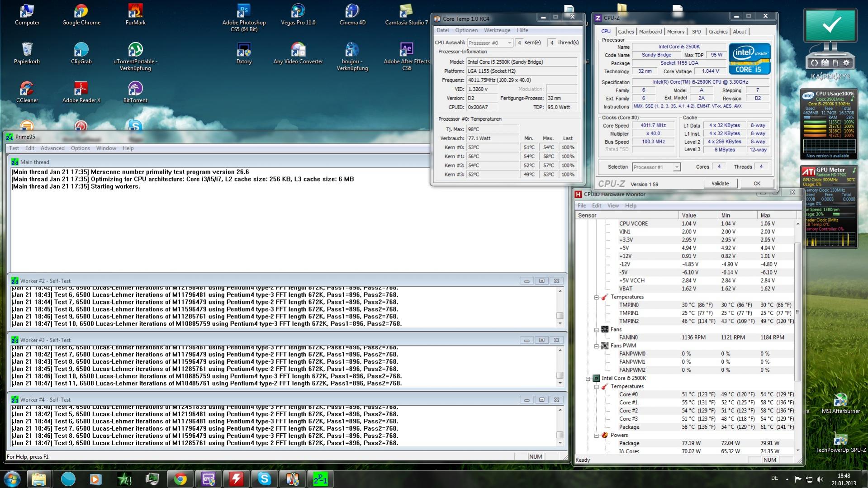Viewport: 868px width, 488px height.
Task: Select the Adobe Photoshop CS5 desktop icon
Action: (244, 18)
